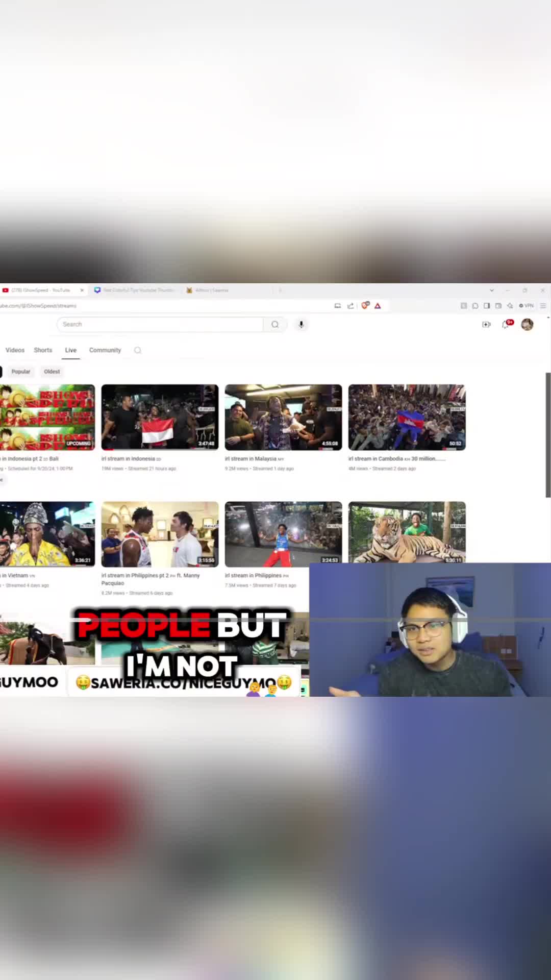Click the magnifier search button
Screen dimensions: 551x980
tap(275, 325)
